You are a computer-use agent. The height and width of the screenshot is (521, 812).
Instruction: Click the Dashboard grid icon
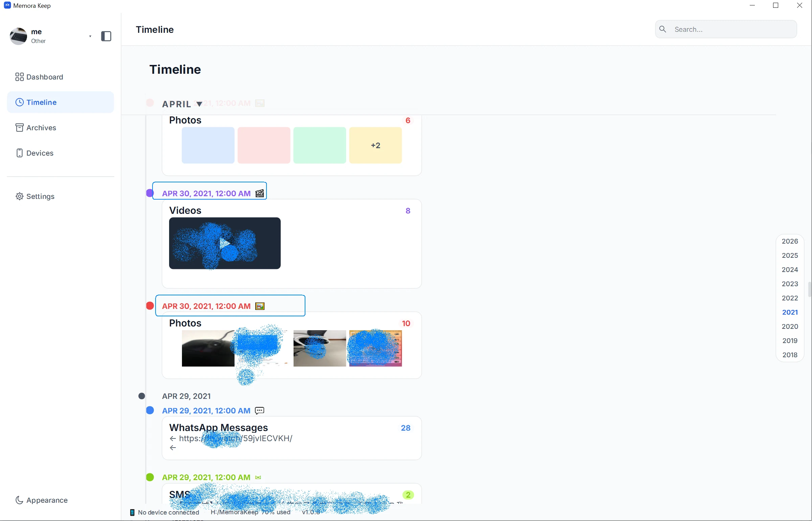click(20, 77)
